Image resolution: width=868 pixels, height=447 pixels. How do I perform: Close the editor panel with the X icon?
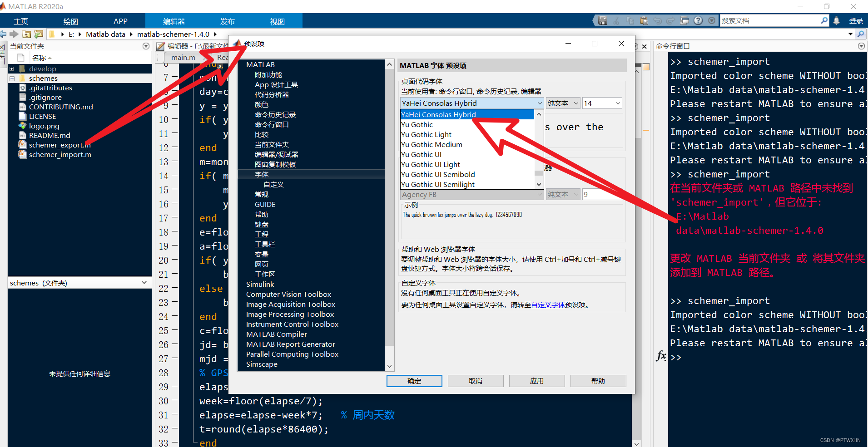tap(644, 46)
